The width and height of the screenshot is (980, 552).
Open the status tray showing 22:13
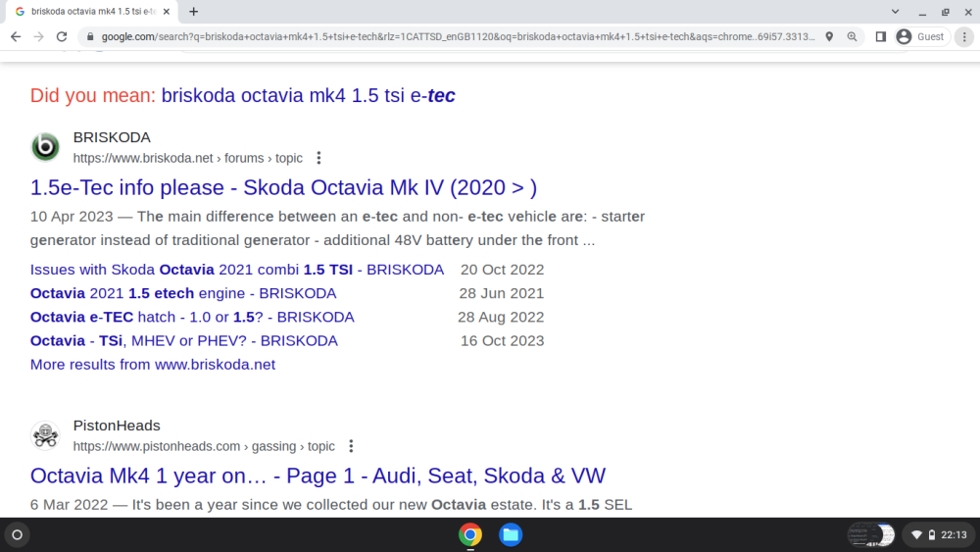tap(940, 534)
